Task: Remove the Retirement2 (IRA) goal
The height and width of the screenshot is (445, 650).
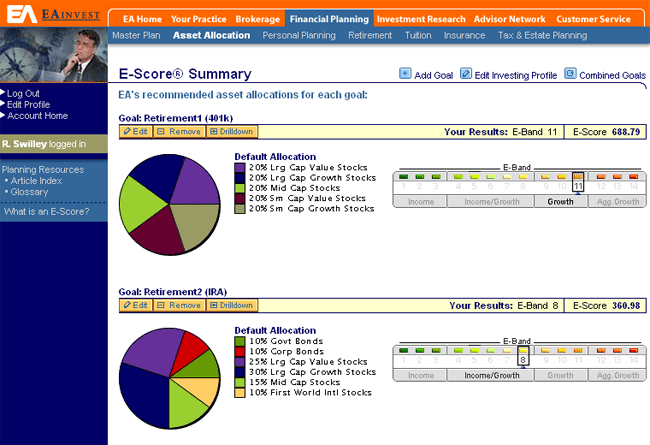Action: 179,305
